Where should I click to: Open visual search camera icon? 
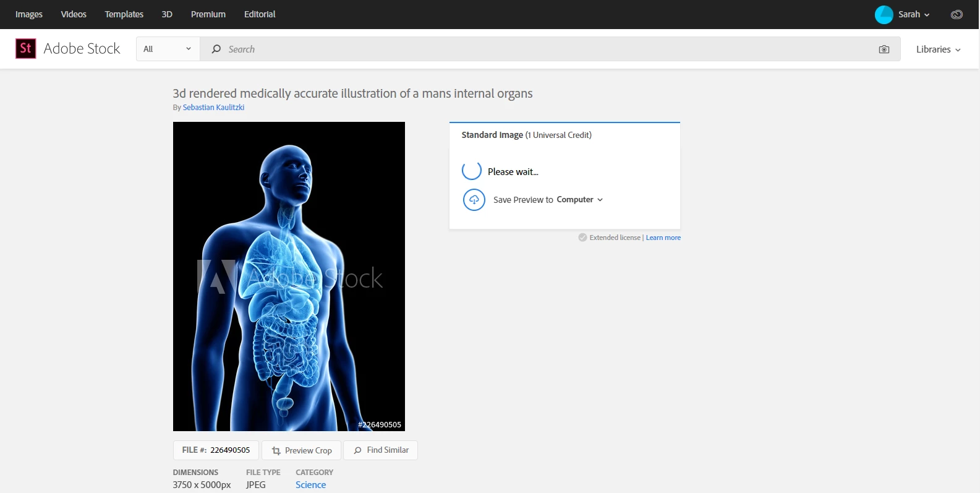pyautogui.click(x=884, y=49)
